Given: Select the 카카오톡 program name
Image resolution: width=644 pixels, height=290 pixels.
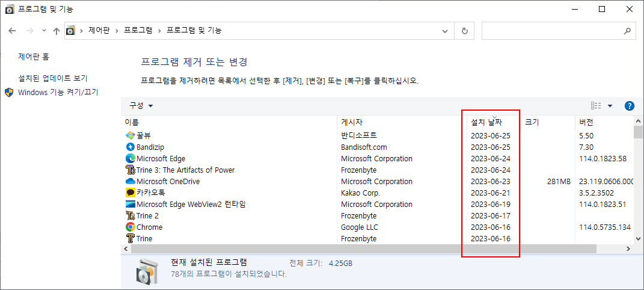Looking at the screenshot, I should 151,193.
